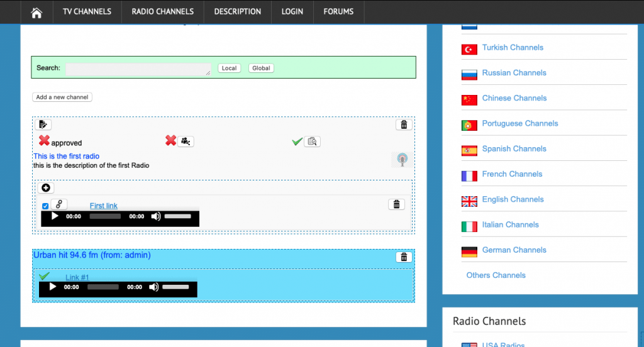Open French Channels link
This screenshot has width=644, height=347.
512,174
